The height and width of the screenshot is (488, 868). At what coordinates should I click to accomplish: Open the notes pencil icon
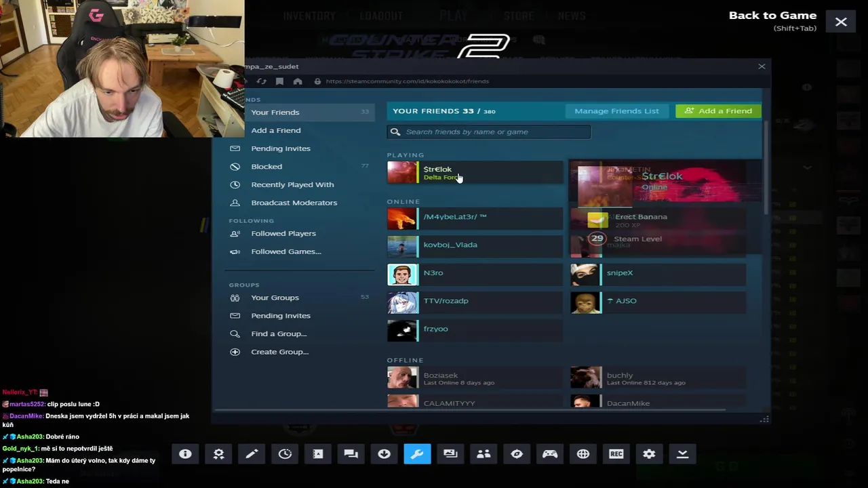(x=252, y=454)
